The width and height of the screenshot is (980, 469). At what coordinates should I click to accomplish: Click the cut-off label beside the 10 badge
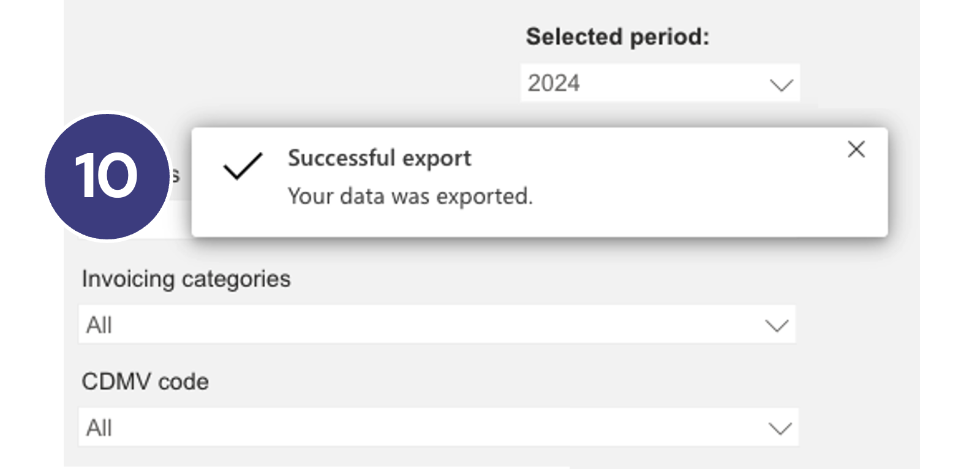[x=176, y=176]
